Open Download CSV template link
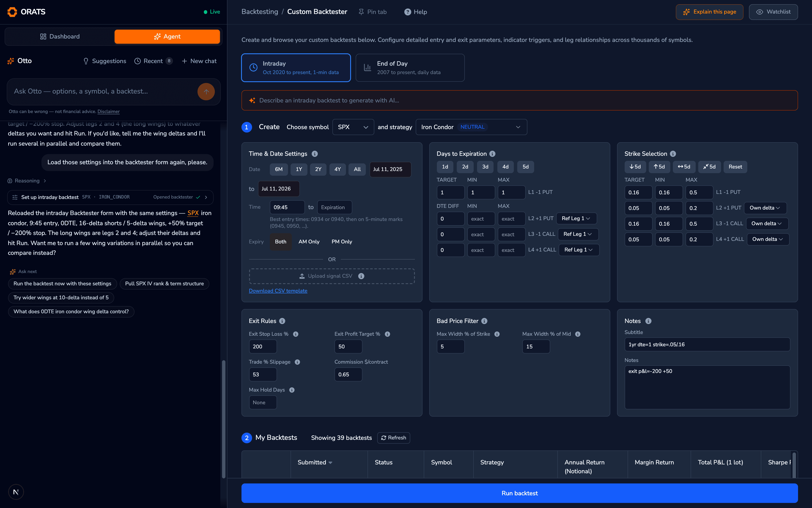This screenshot has height=508, width=812. tap(278, 291)
